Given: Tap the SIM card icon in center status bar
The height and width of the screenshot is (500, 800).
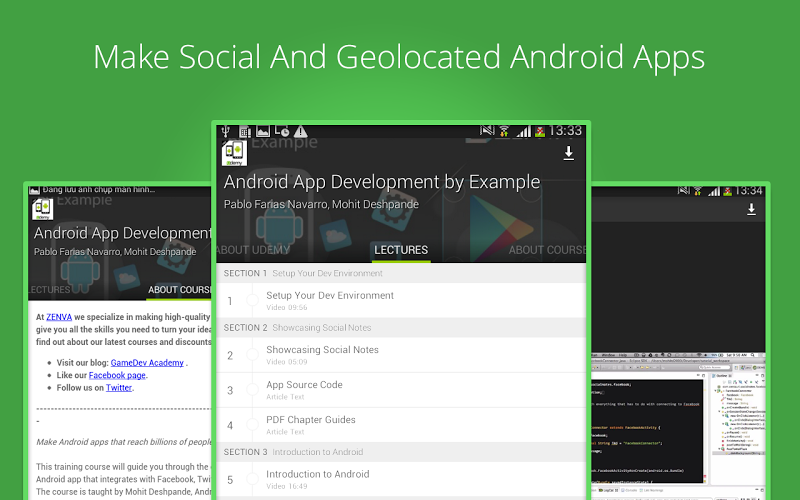Looking at the screenshot, I should click(x=245, y=132).
